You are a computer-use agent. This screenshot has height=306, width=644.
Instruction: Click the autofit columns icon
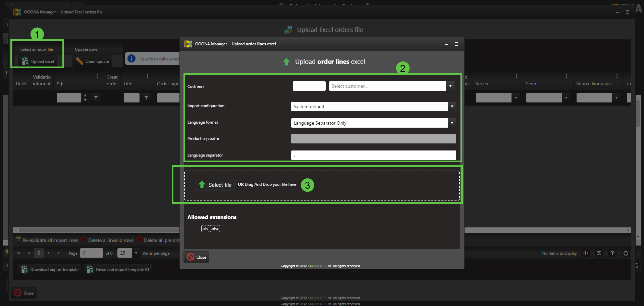586,253
